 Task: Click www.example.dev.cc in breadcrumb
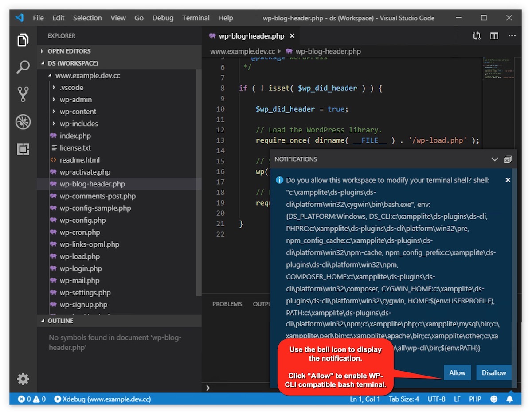pyautogui.click(x=243, y=51)
